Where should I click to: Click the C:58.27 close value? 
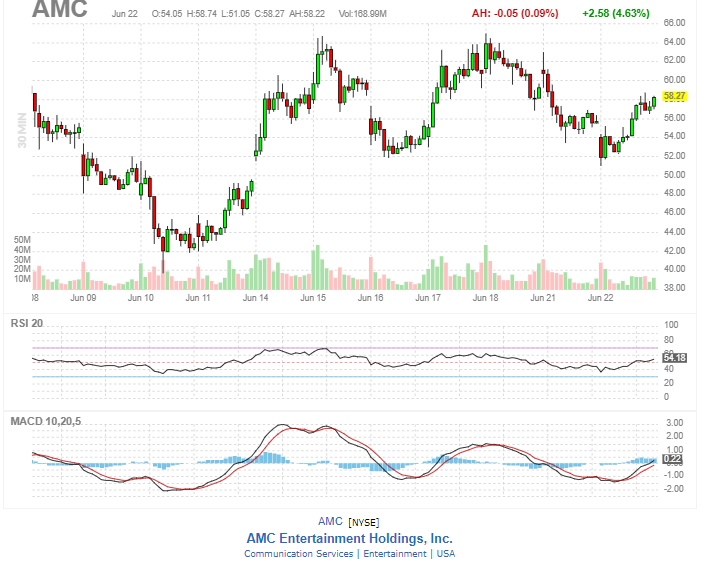click(x=269, y=14)
